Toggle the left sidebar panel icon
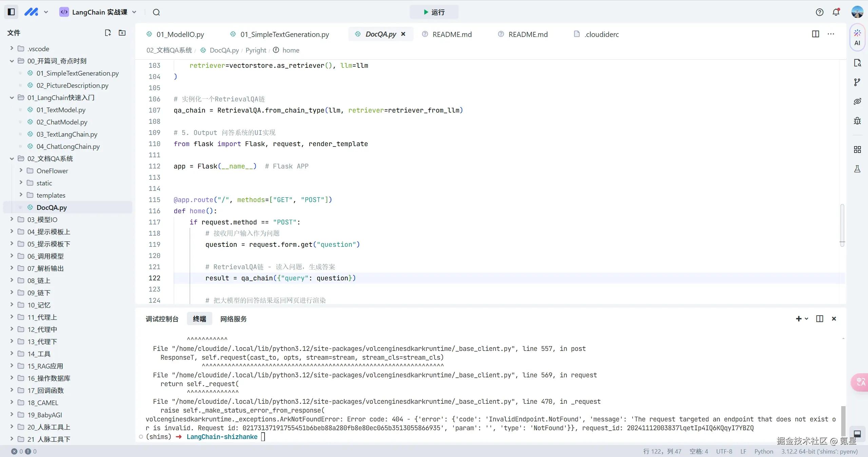The image size is (868, 457). pyautogui.click(x=11, y=12)
